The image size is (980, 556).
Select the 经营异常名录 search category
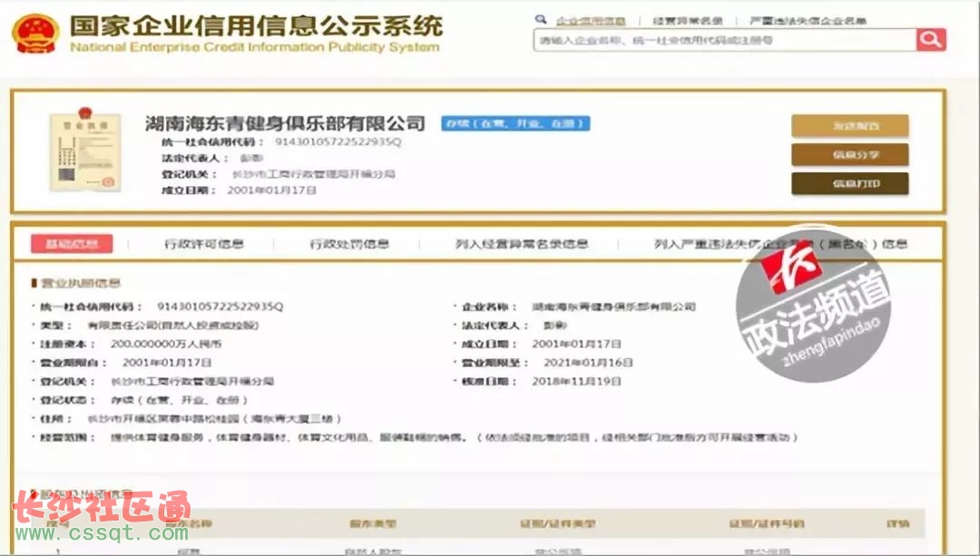click(688, 21)
